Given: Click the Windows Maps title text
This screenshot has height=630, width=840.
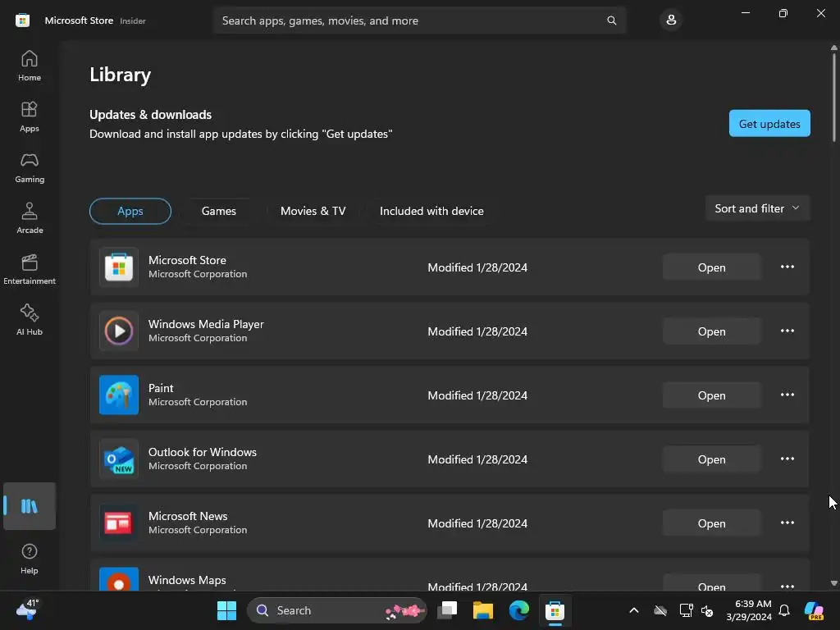Looking at the screenshot, I should pyautogui.click(x=187, y=580).
